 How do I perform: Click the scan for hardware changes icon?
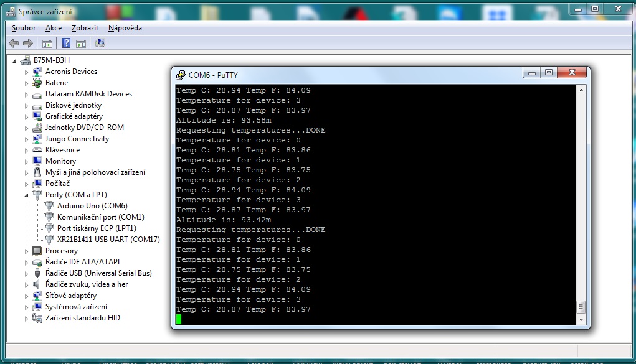(100, 43)
